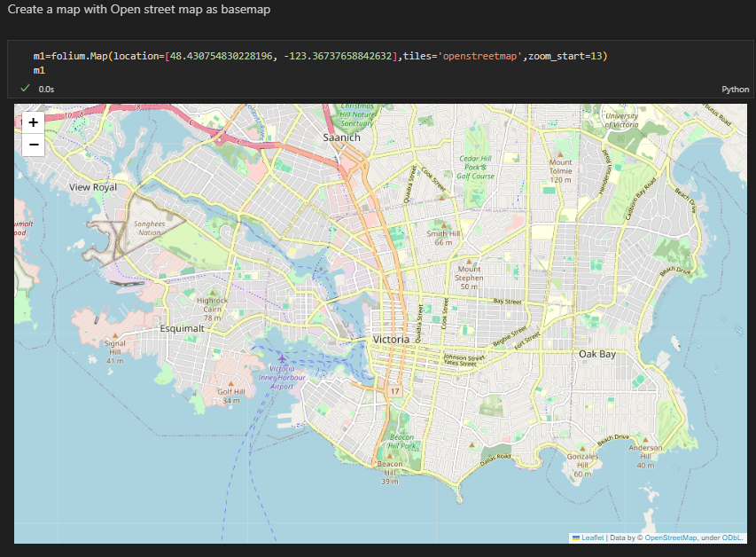
Task: Click the Golf Hill peak marker
Action: pos(231,384)
